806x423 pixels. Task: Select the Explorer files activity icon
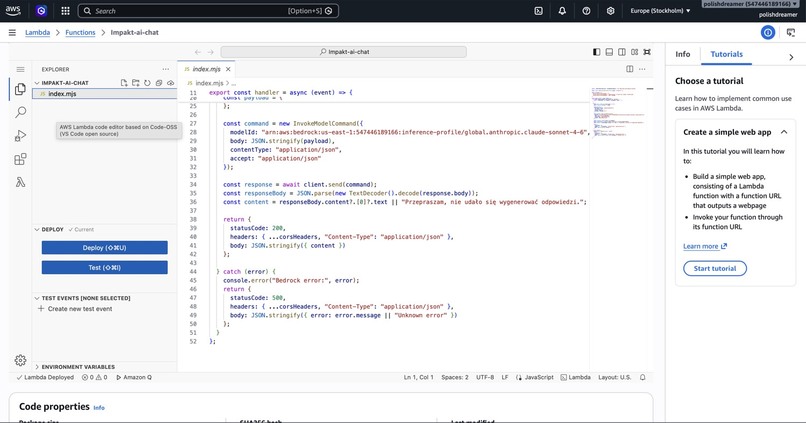(20, 89)
